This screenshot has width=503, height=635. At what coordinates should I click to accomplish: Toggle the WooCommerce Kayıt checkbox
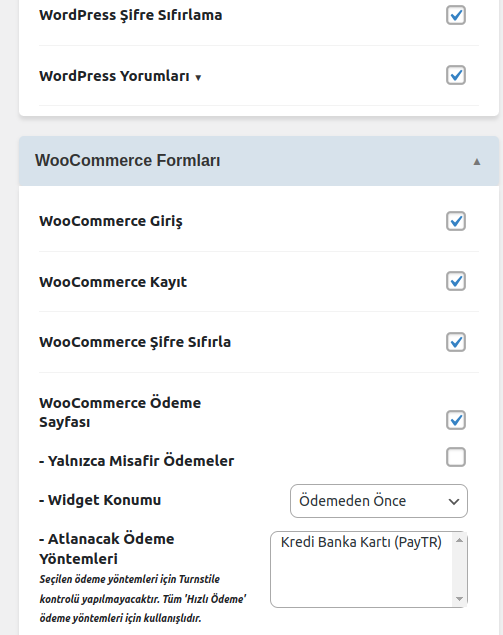click(x=456, y=281)
